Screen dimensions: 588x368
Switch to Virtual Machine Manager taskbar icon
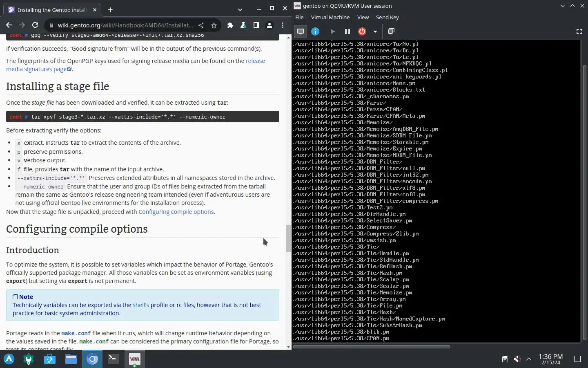[x=135, y=359]
